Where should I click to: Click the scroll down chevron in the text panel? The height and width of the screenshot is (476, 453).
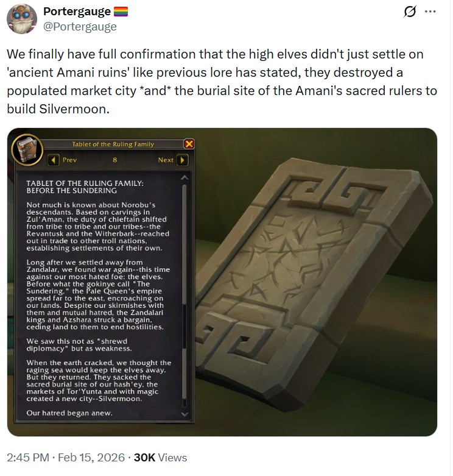coord(184,414)
